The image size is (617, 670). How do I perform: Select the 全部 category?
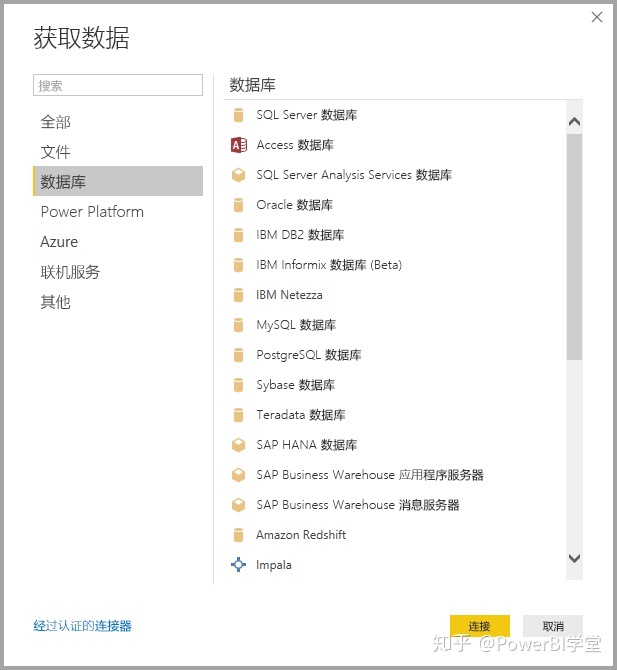click(118, 122)
